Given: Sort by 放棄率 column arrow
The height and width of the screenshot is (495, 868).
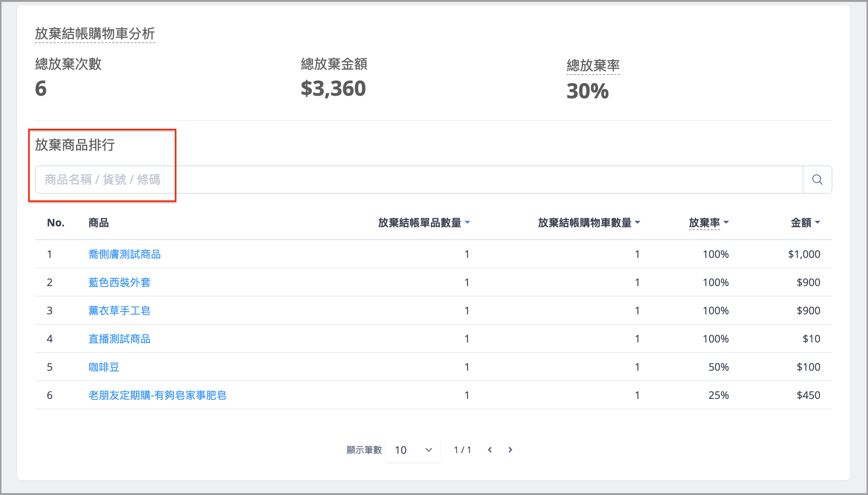Looking at the screenshot, I should point(726,222).
